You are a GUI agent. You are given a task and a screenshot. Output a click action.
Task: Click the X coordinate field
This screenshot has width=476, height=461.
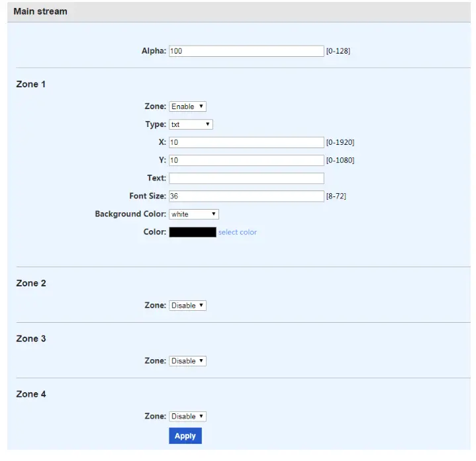click(x=246, y=142)
